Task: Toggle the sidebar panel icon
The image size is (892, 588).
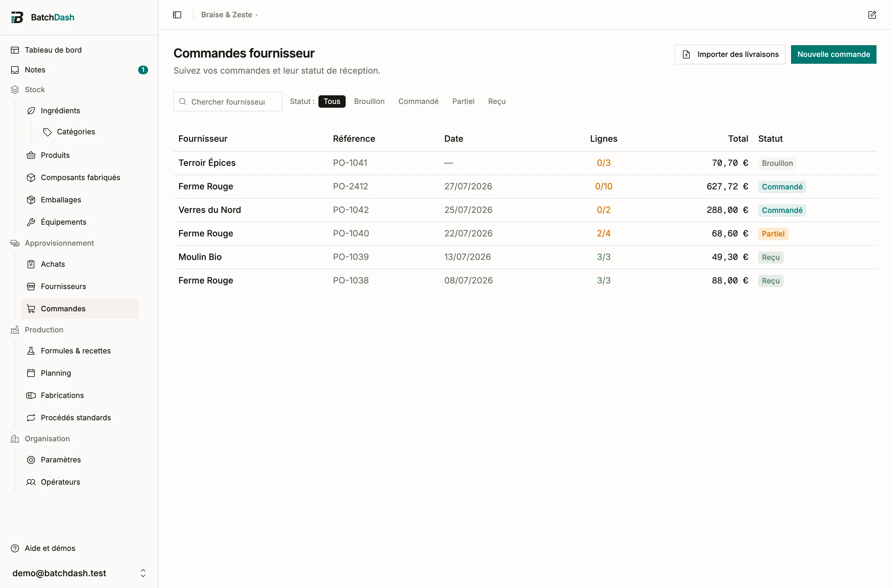Action: click(177, 15)
